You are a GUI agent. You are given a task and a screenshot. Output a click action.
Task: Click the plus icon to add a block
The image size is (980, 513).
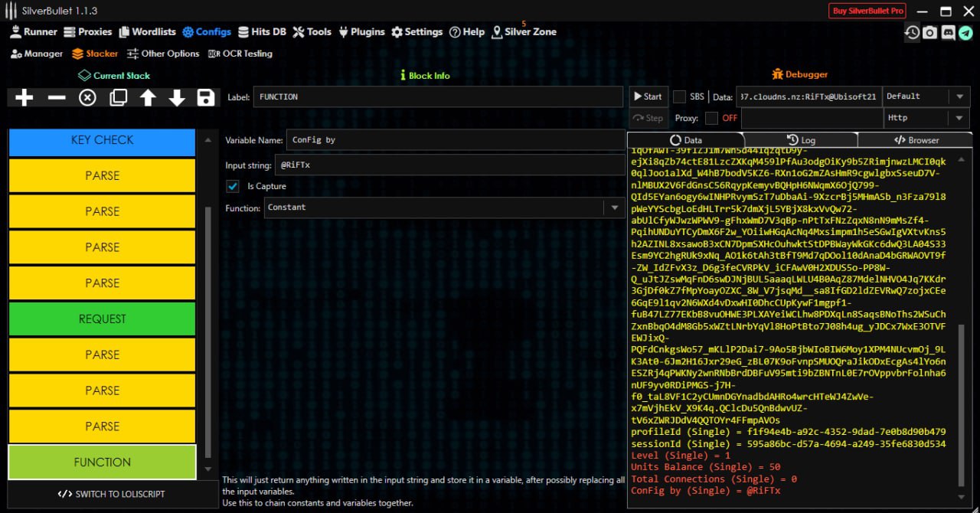pyautogui.click(x=24, y=97)
